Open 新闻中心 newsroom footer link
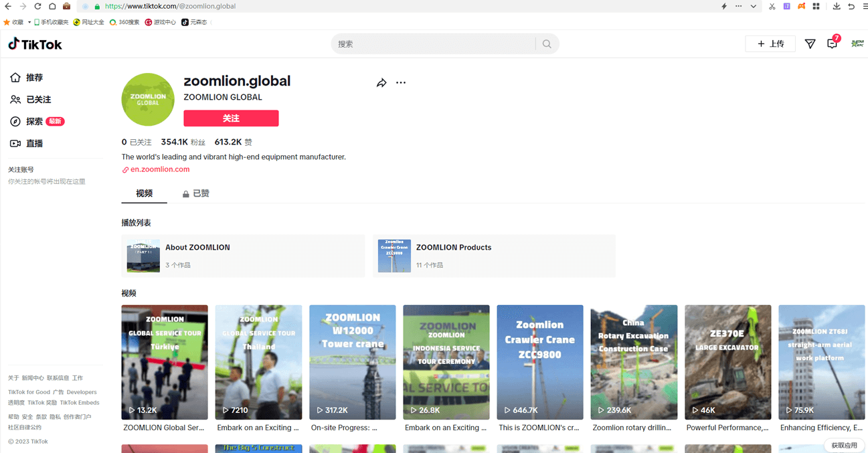Viewport: 868px width, 453px height. tap(33, 378)
